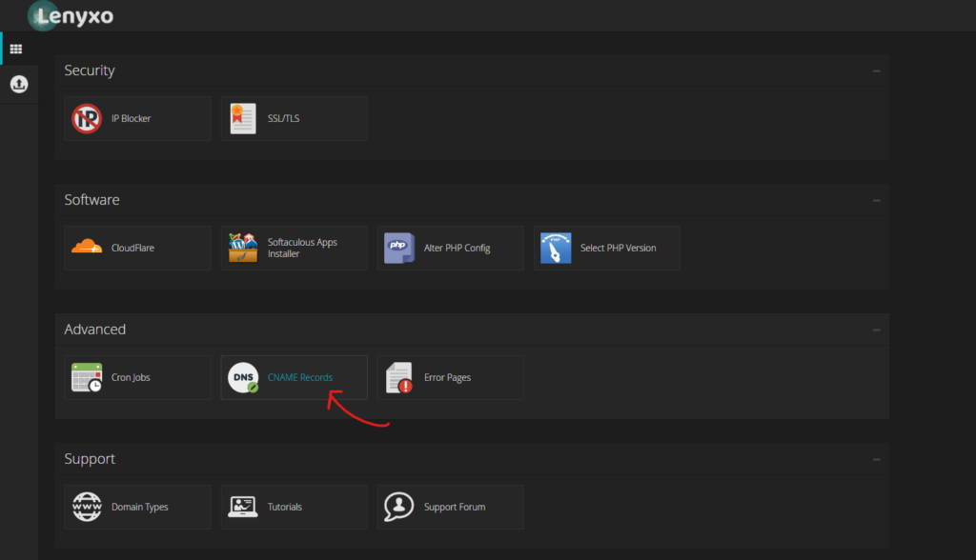Open the Tutorials link
The width and height of the screenshot is (976, 560).
[284, 507]
